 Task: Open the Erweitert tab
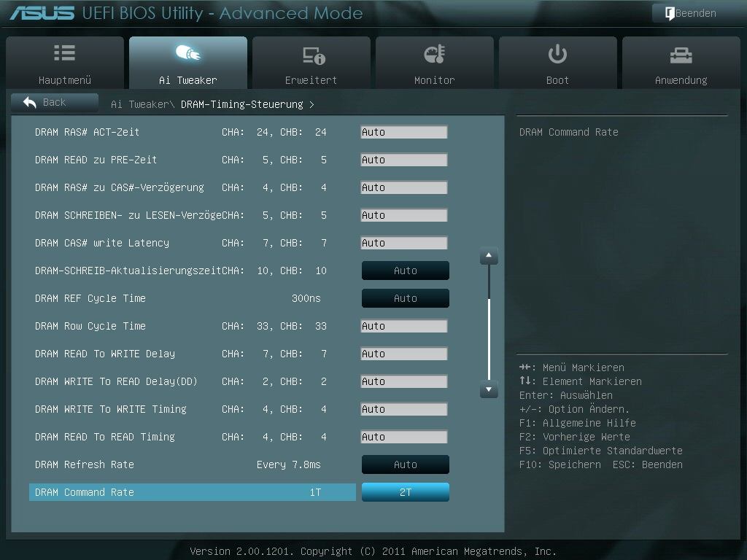coord(311,63)
